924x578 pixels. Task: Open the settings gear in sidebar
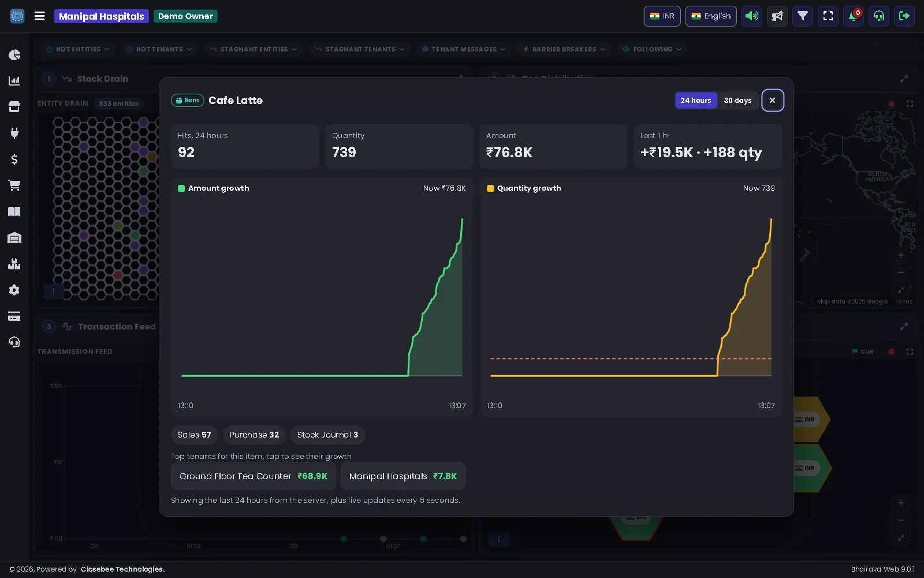(14, 290)
